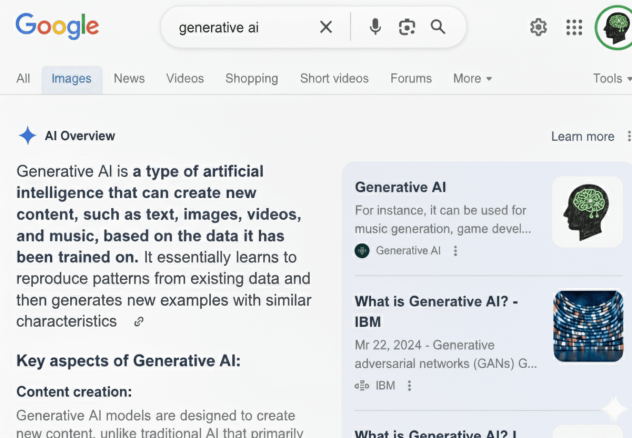This screenshot has width=632, height=438.
Task: Open the Google apps grid icon
Action: point(574,27)
